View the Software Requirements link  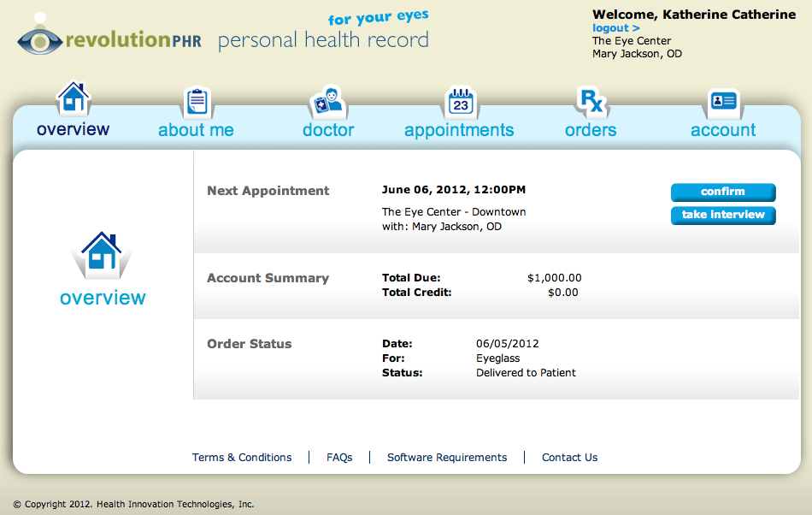pos(447,458)
